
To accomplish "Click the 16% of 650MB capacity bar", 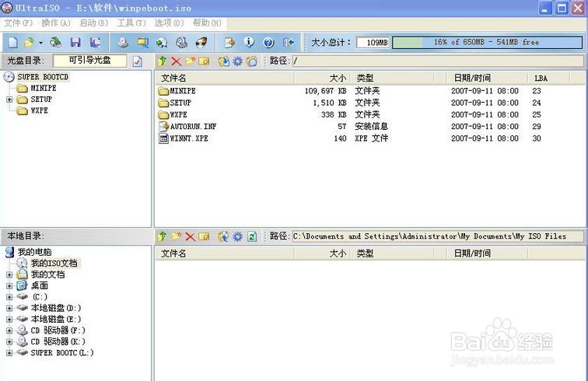I will click(487, 42).
